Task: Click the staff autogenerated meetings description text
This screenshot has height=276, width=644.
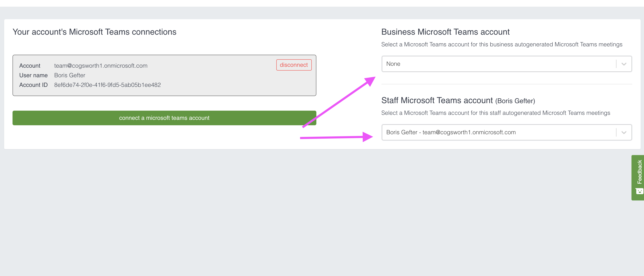Action: (x=495, y=113)
